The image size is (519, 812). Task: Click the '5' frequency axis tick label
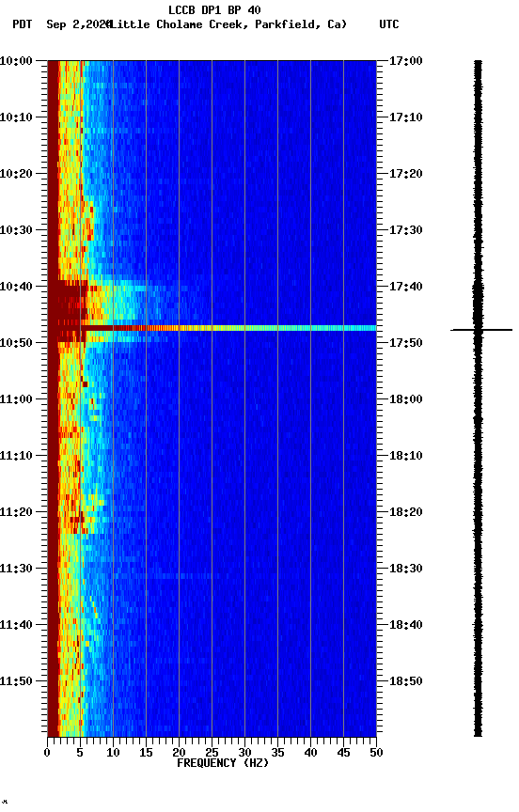pyautogui.click(x=80, y=753)
